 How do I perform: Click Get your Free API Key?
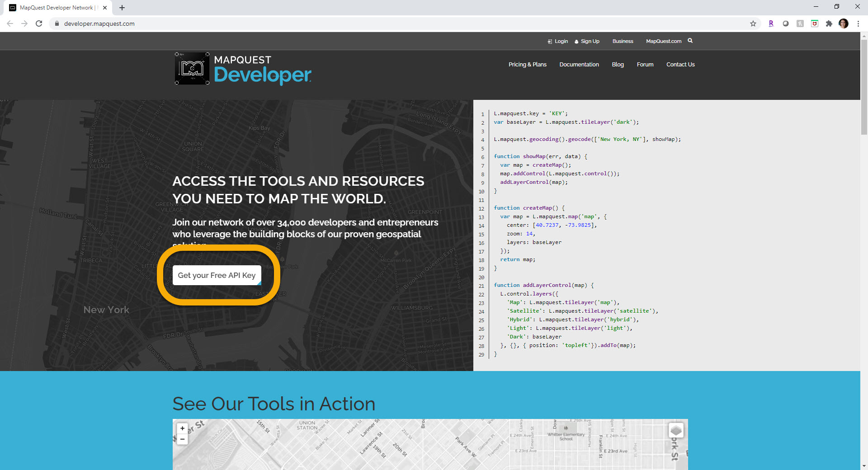pyautogui.click(x=217, y=275)
